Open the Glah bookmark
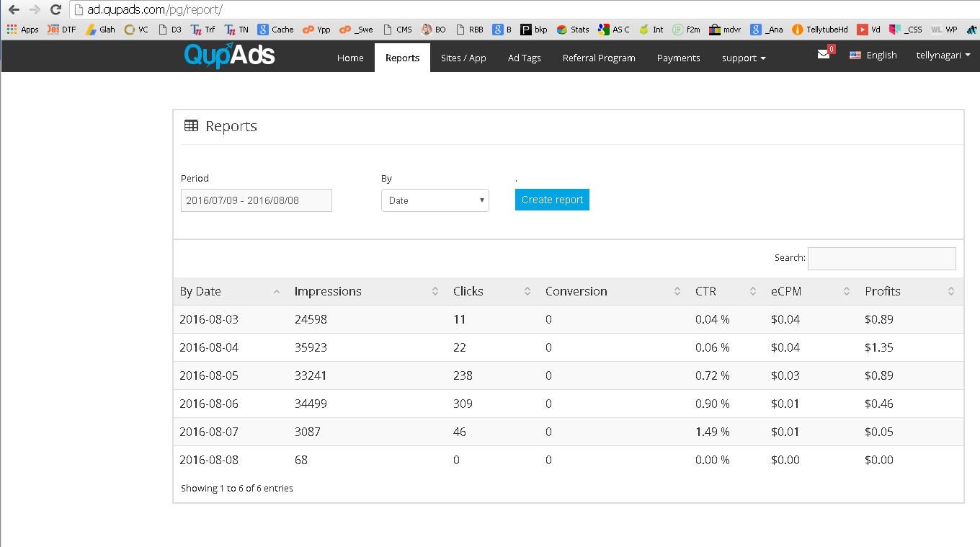This screenshot has height=547, width=980. point(100,30)
